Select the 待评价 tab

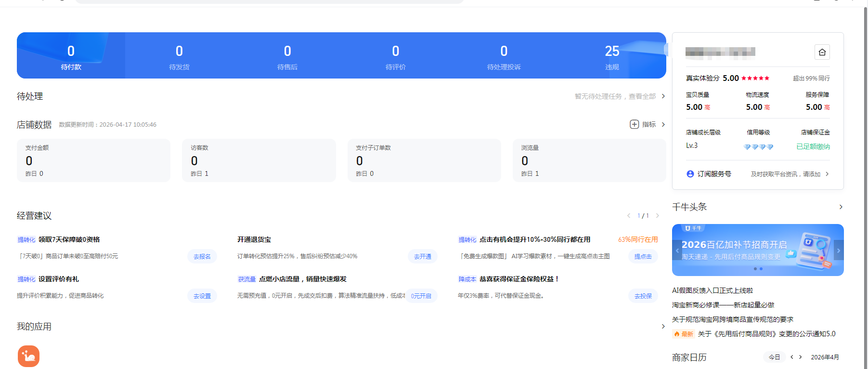tap(396, 55)
